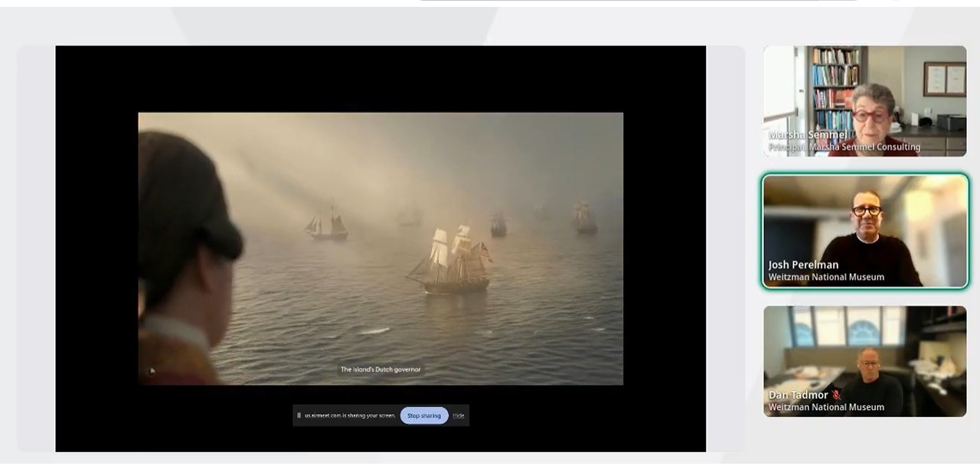Click the 'Josh Perelman' name label
The height and width of the screenshot is (469, 980).
point(803,265)
